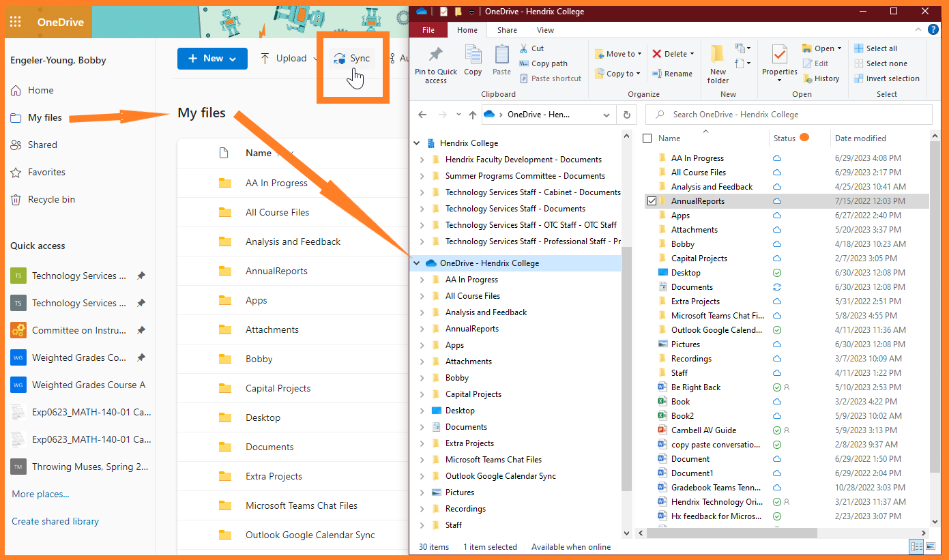
Task: Open the New dropdown button in OneDrive
Action: 212,59
